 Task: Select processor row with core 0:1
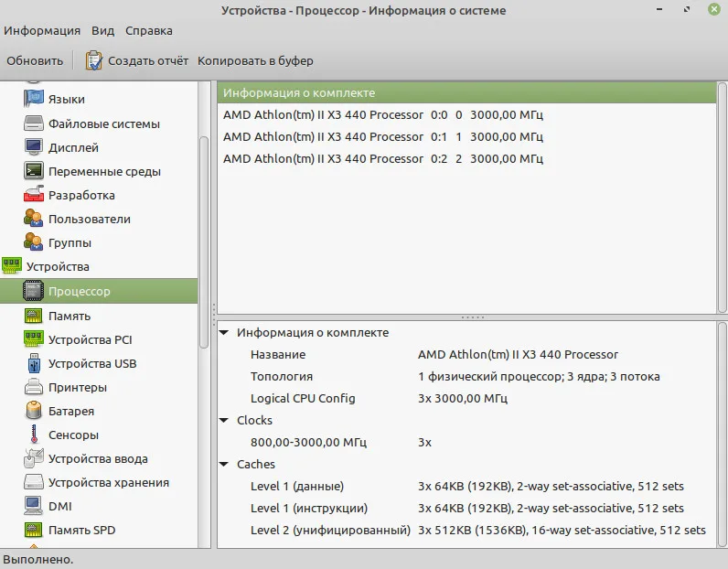(x=466, y=136)
